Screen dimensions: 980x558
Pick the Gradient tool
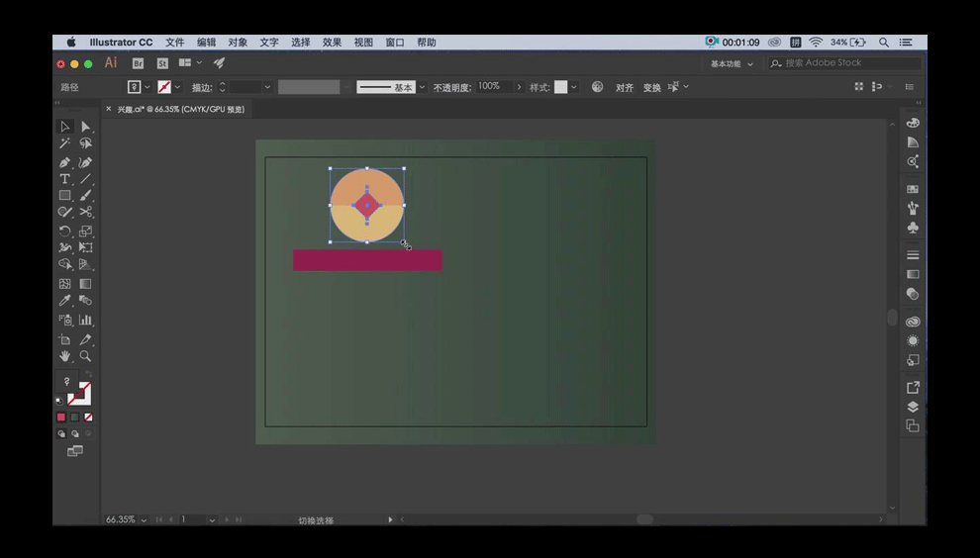(x=85, y=284)
